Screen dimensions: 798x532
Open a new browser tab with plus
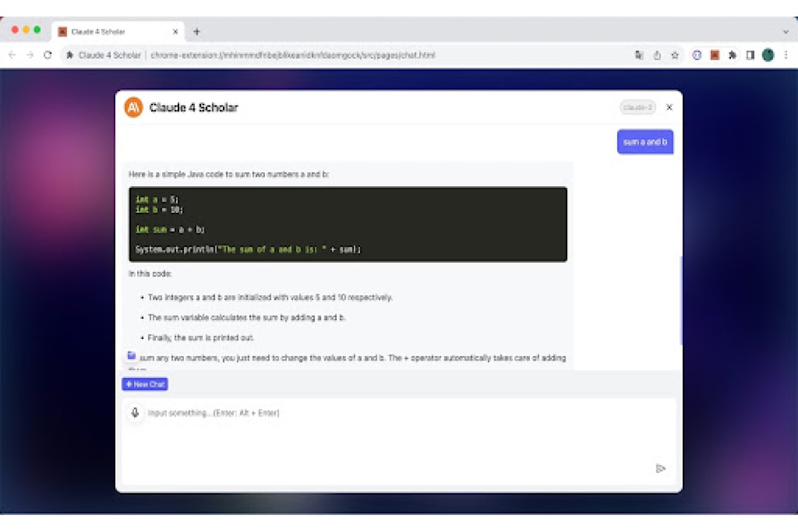click(197, 31)
